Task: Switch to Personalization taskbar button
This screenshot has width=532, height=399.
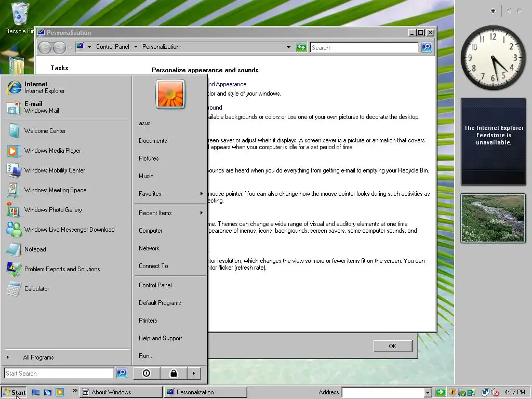Action: 206,392
